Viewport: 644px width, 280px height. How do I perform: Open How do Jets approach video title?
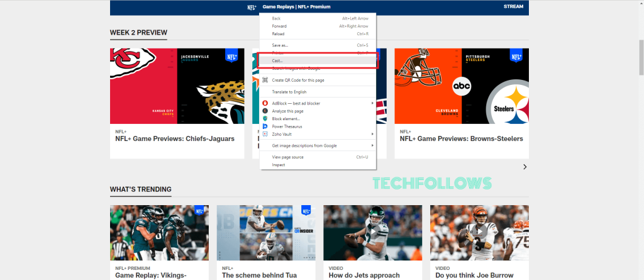pyautogui.click(x=364, y=276)
